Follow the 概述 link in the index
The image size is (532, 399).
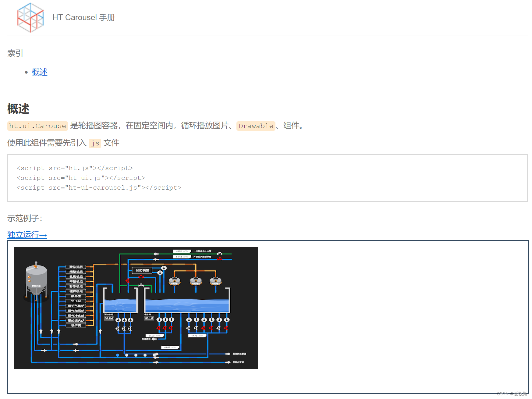coord(39,72)
